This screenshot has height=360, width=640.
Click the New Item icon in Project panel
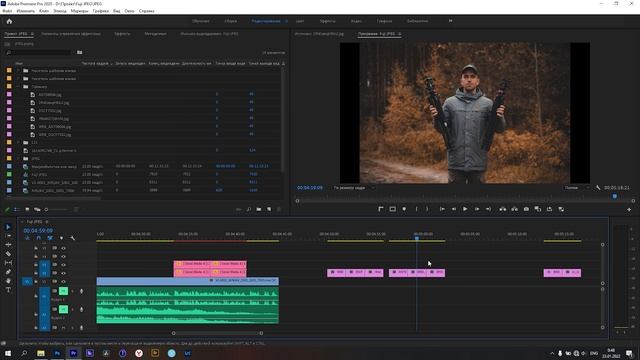pyautogui.click(x=269, y=209)
